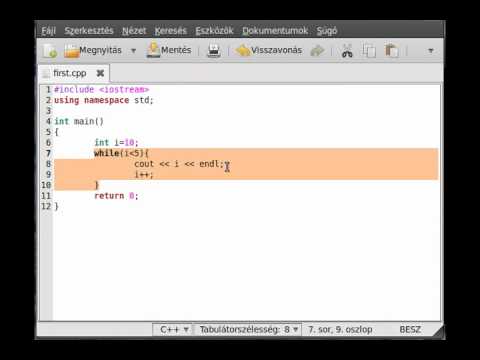Image resolution: width=480 pixels, height=360 pixels.
Task: Save the file with Mentés
Action: (x=169, y=50)
